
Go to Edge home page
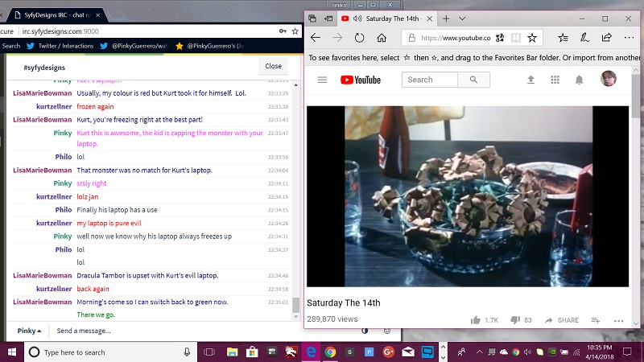382,38
